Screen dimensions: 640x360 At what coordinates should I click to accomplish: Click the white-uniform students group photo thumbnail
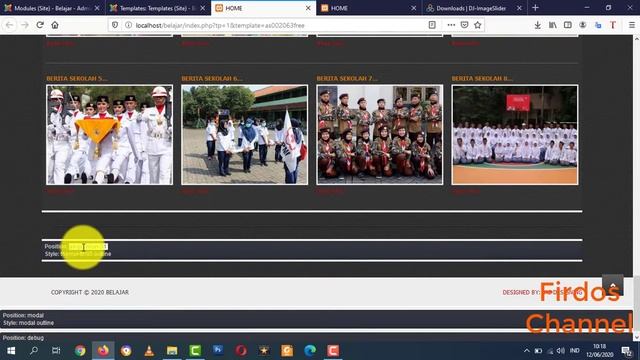pyautogui.click(x=515, y=135)
